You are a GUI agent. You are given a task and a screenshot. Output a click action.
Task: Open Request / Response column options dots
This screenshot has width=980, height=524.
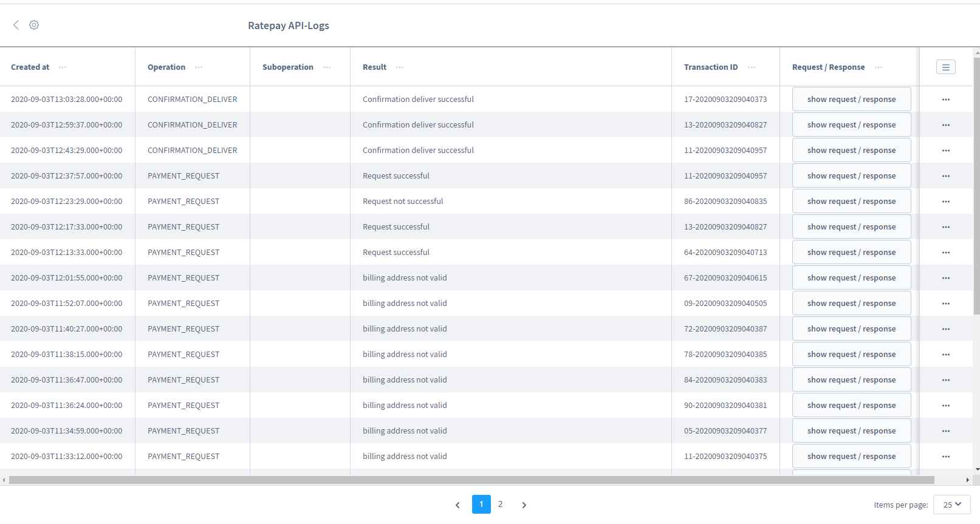(x=879, y=67)
